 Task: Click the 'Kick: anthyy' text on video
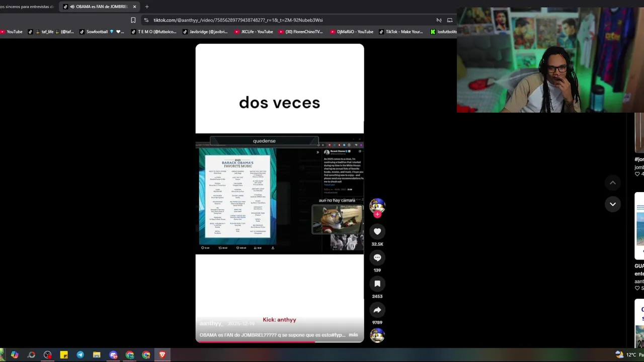click(x=279, y=320)
